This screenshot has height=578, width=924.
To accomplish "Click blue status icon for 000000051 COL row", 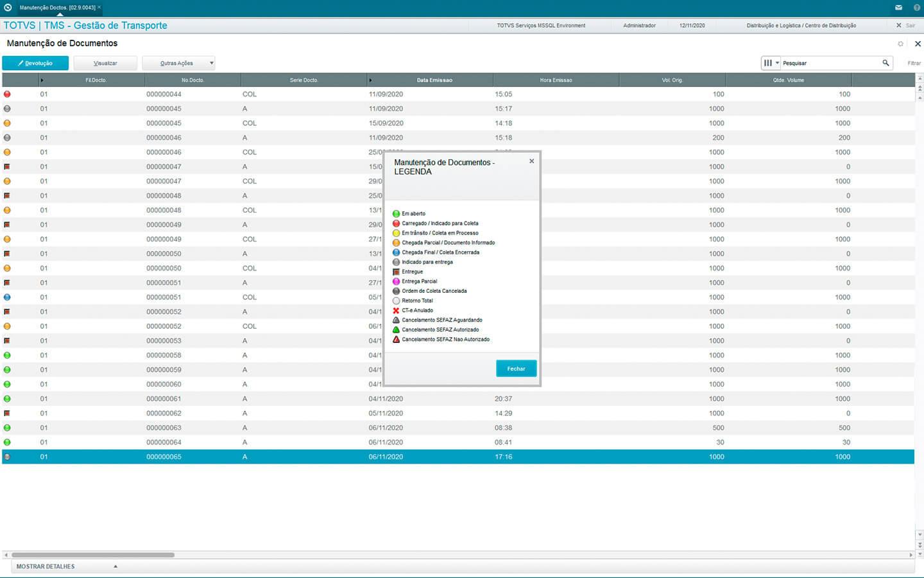I will 7,297.
